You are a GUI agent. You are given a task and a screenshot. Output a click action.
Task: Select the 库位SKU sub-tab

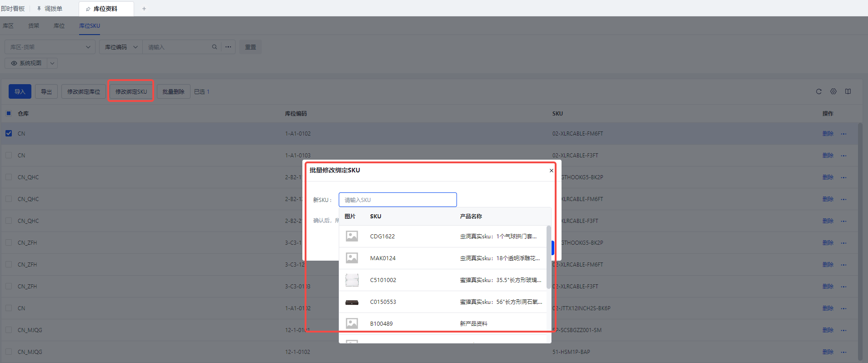coord(90,26)
